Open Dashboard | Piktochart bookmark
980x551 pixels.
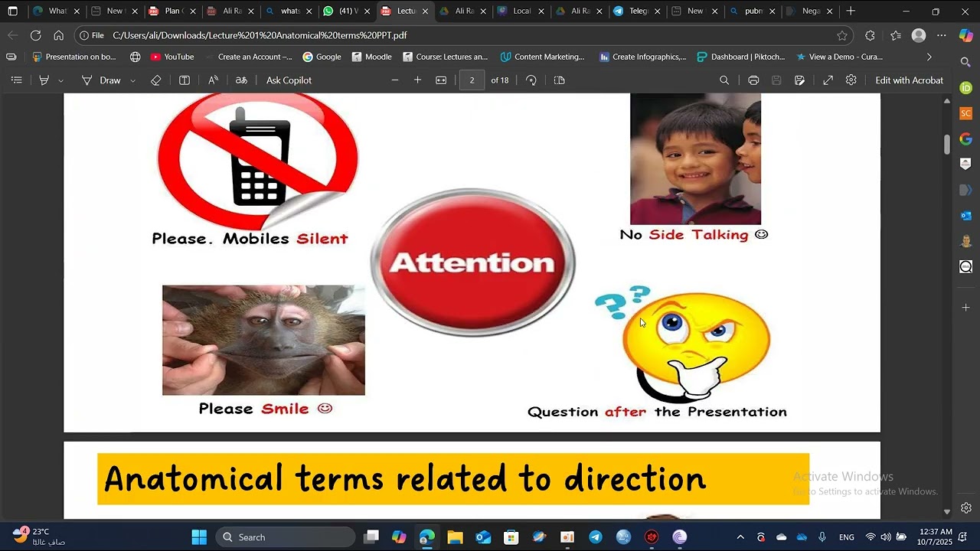[741, 57]
